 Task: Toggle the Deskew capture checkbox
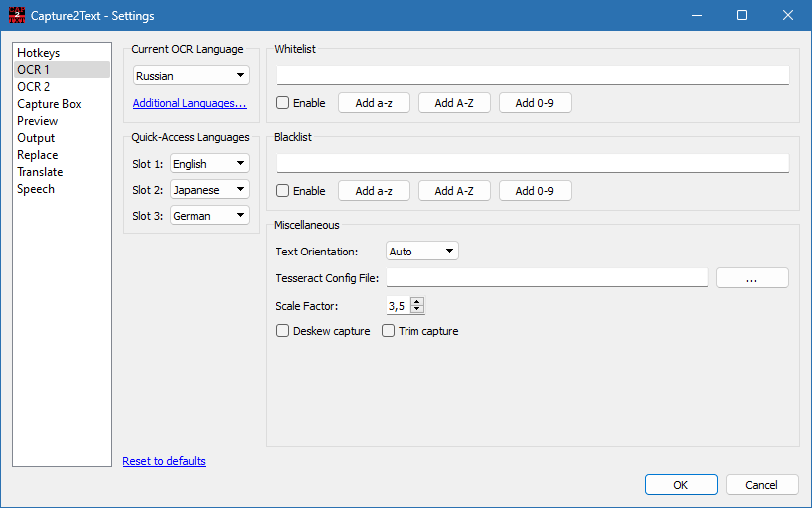coord(283,331)
